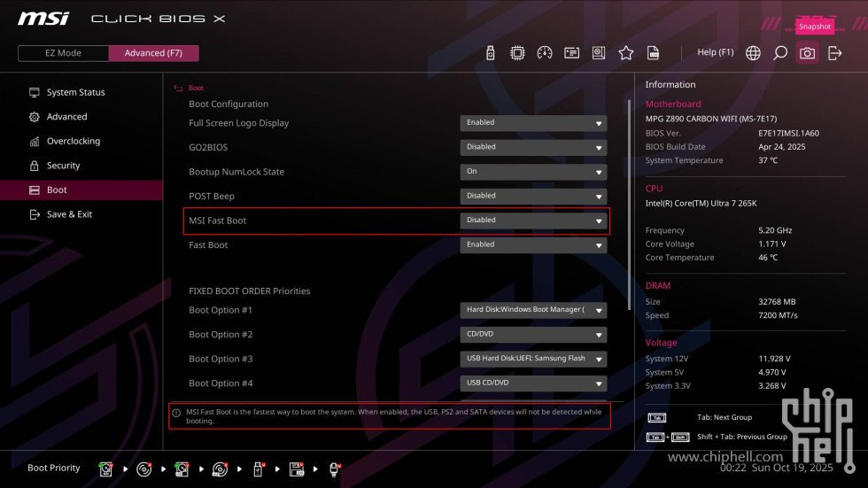868x488 pixels.
Task: Click the Snapshot camera icon
Action: (807, 53)
